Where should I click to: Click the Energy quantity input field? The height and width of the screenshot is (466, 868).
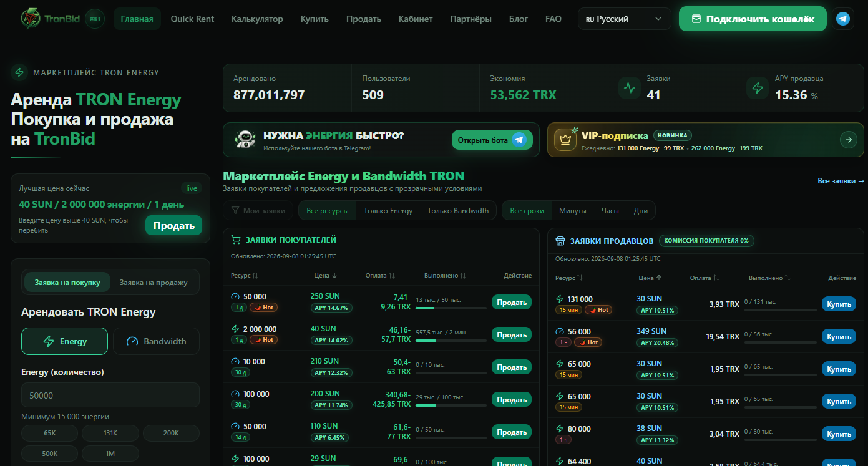pyautogui.click(x=110, y=395)
